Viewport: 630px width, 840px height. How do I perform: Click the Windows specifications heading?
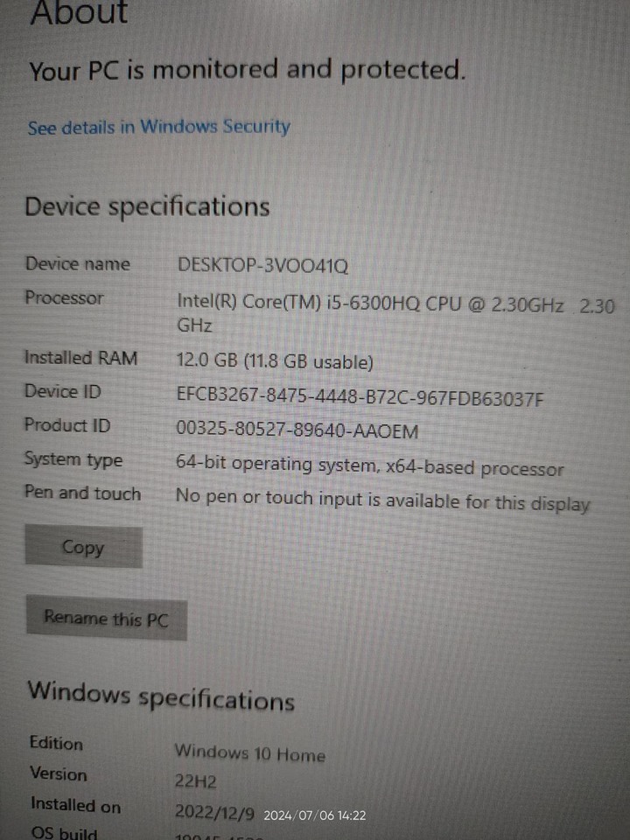point(161,696)
